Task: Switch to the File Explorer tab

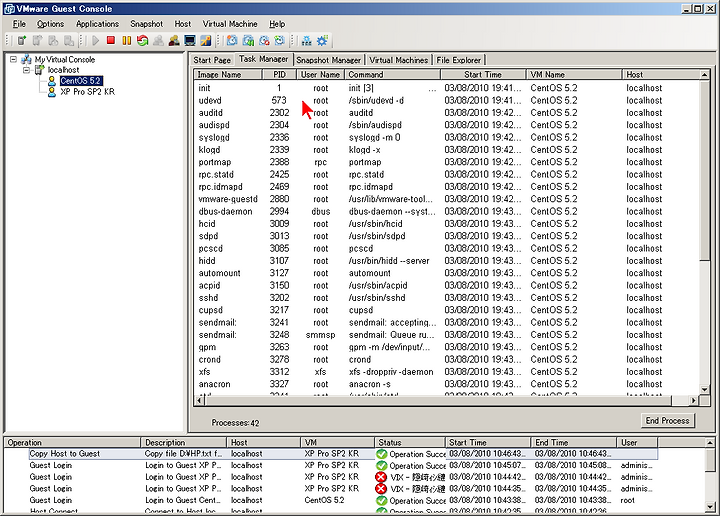Action: click(459, 60)
